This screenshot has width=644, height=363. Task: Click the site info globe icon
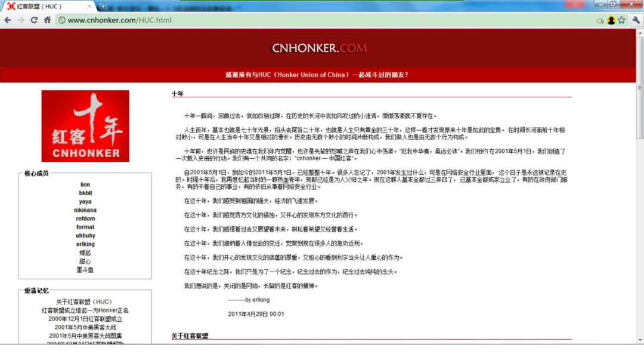61,20
